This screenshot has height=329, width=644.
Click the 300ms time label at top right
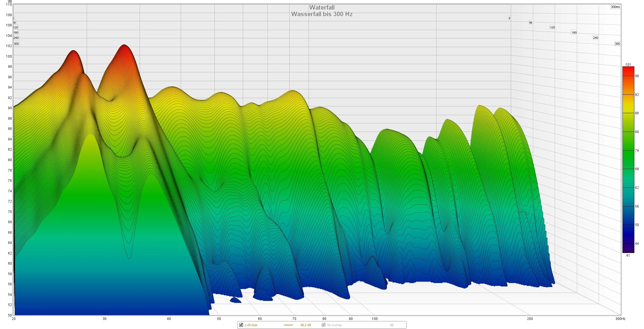615,7
